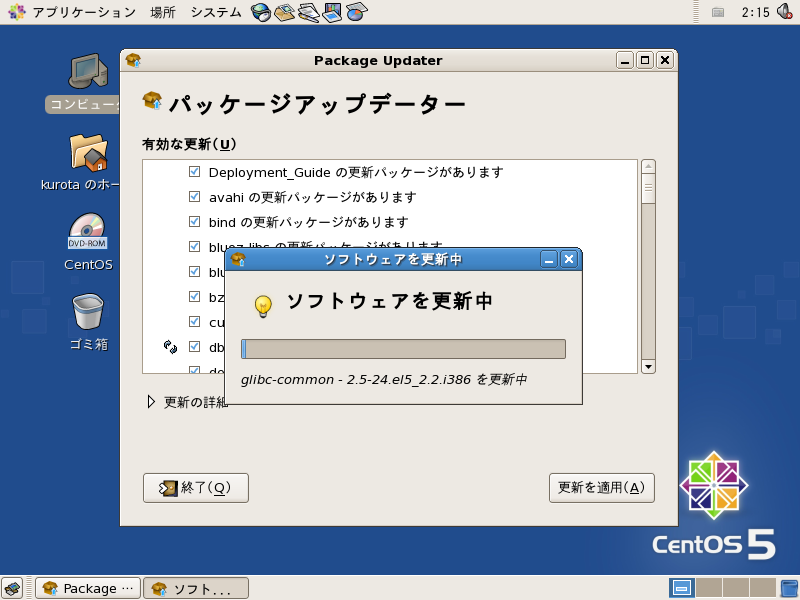Viewport: 800px width, 600px height.
Task: Toggle checkbox of the db row
Action: click(x=194, y=346)
